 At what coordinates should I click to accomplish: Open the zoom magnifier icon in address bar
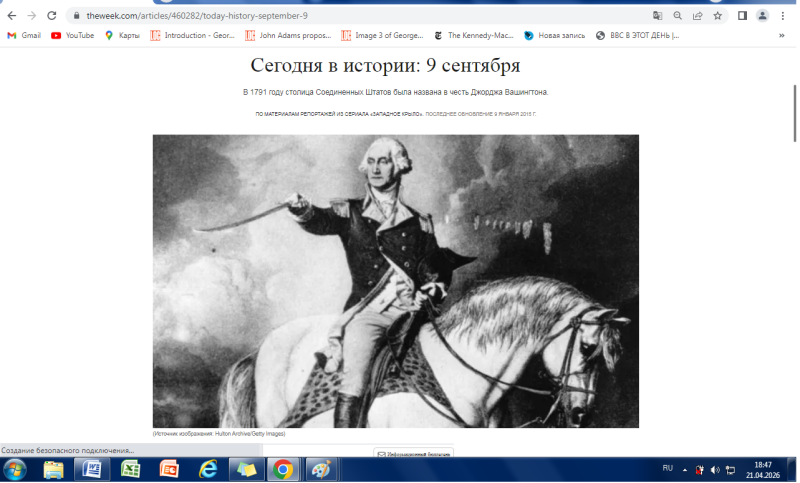pos(677,16)
